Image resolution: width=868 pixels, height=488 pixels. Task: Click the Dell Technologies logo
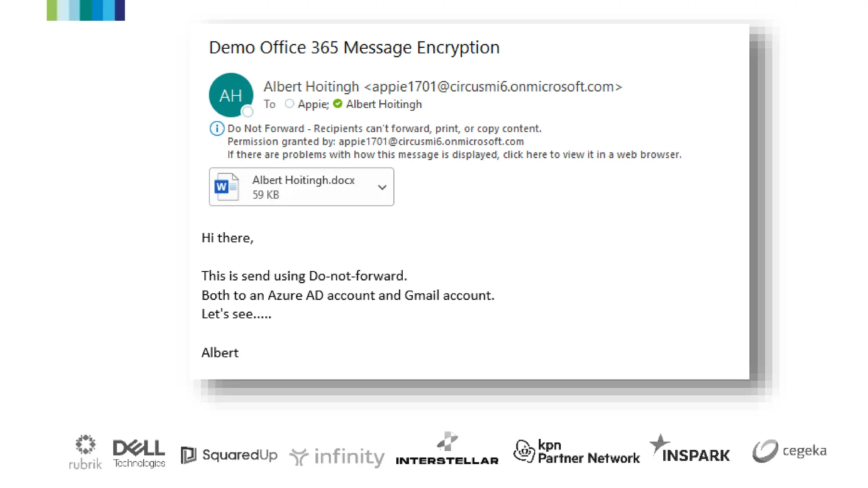pos(139,453)
